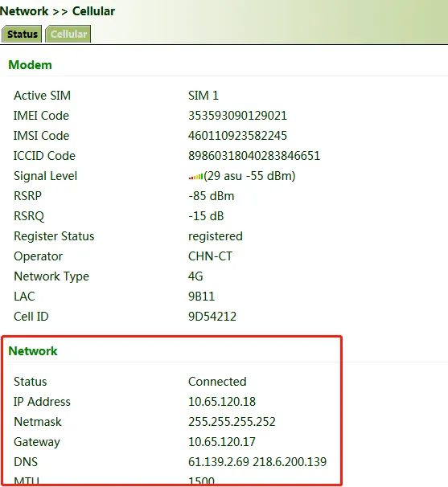Click the IMSI Code label
Screen dimensions: 448x487
41,136
